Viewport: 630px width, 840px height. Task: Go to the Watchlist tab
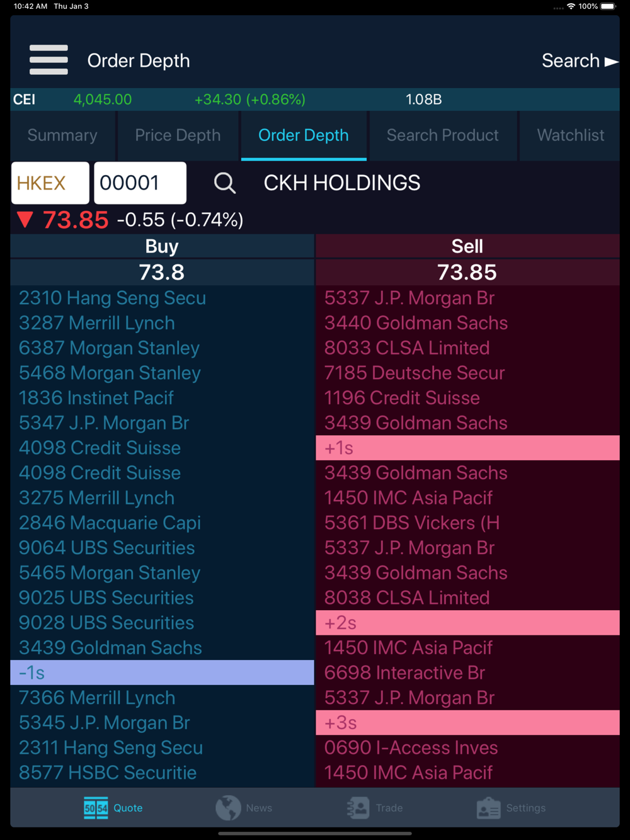(x=570, y=135)
